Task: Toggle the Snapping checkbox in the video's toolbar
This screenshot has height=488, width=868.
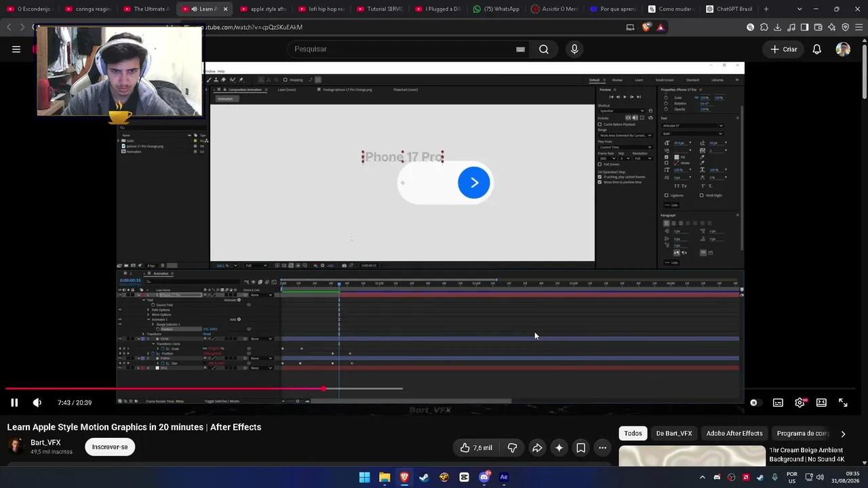Action: pyautogui.click(x=285, y=80)
